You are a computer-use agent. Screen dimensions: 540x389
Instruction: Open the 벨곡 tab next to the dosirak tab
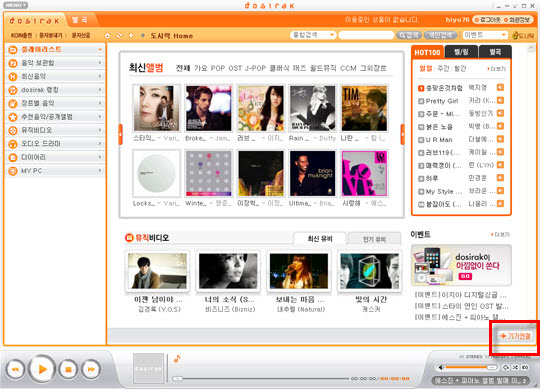(x=80, y=20)
